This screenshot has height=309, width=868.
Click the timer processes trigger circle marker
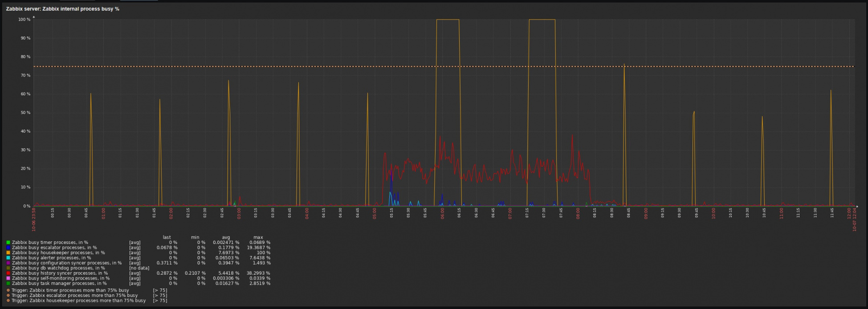[8, 290]
